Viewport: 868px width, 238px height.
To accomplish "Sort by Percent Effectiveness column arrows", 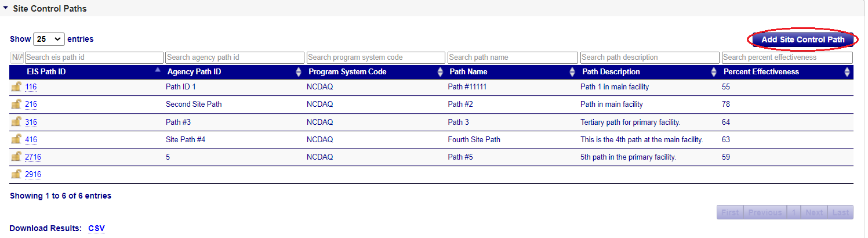I will [x=847, y=72].
